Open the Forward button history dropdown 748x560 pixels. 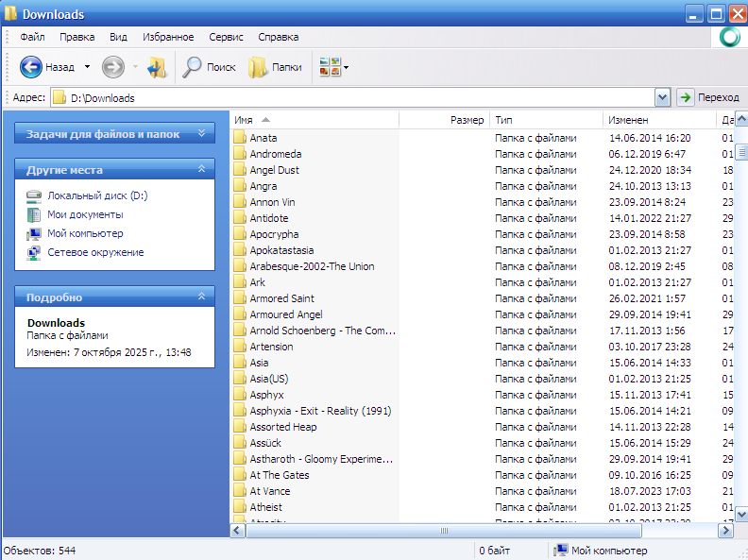(x=135, y=67)
